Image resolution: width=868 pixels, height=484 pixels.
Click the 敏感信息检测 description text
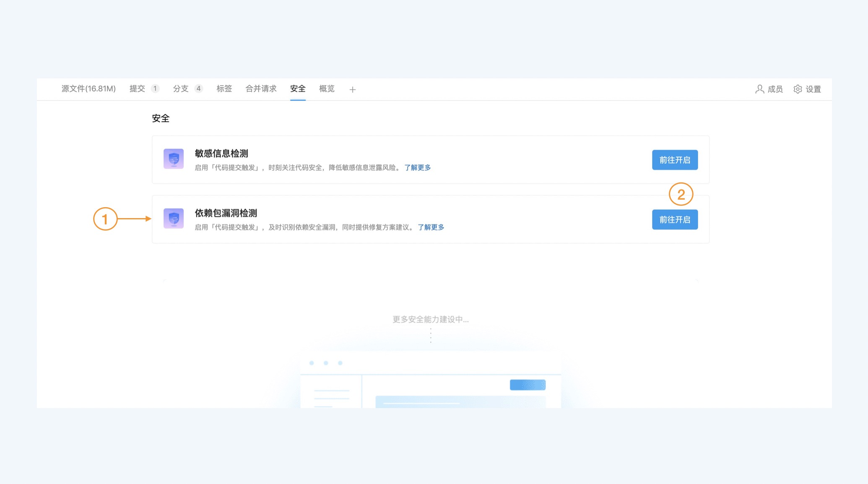point(297,167)
